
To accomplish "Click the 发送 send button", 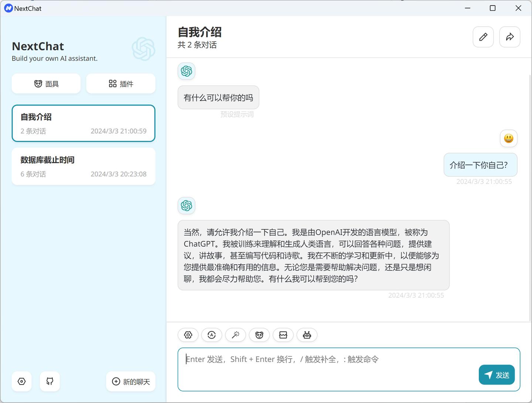I will click(497, 375).
